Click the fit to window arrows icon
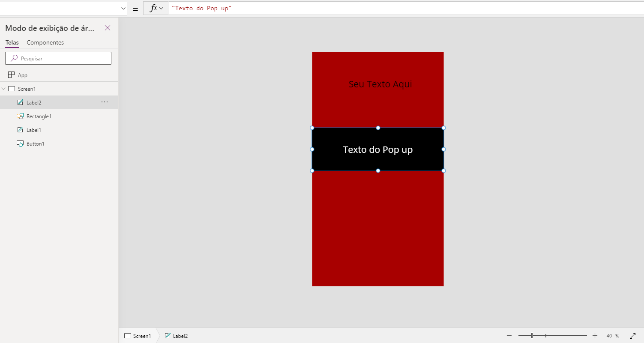644x343 pixels. (632, 336)
